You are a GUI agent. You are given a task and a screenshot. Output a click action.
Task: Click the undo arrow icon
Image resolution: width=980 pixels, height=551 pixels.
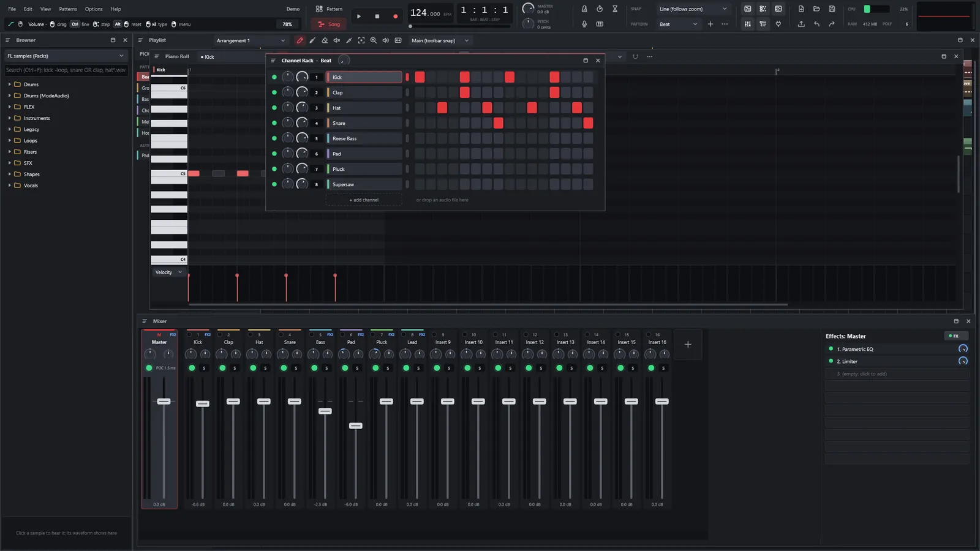tap(816, 24)
